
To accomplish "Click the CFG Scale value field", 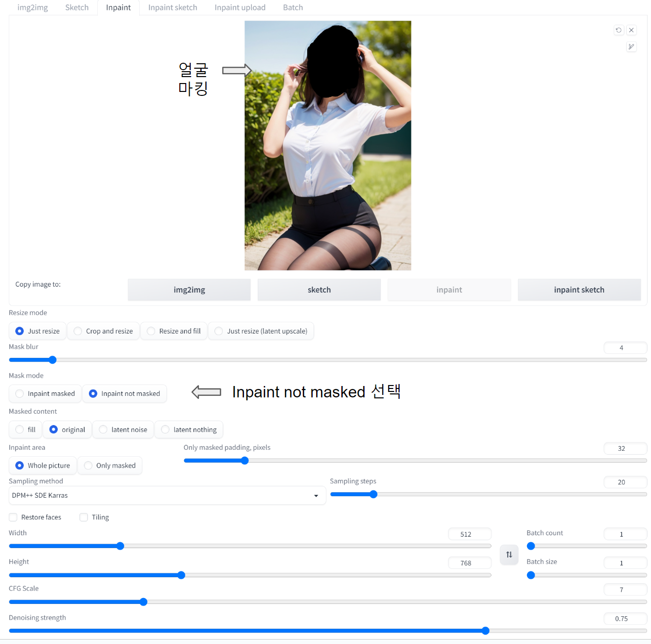I will pyautogui.click(x=625, y=589).
